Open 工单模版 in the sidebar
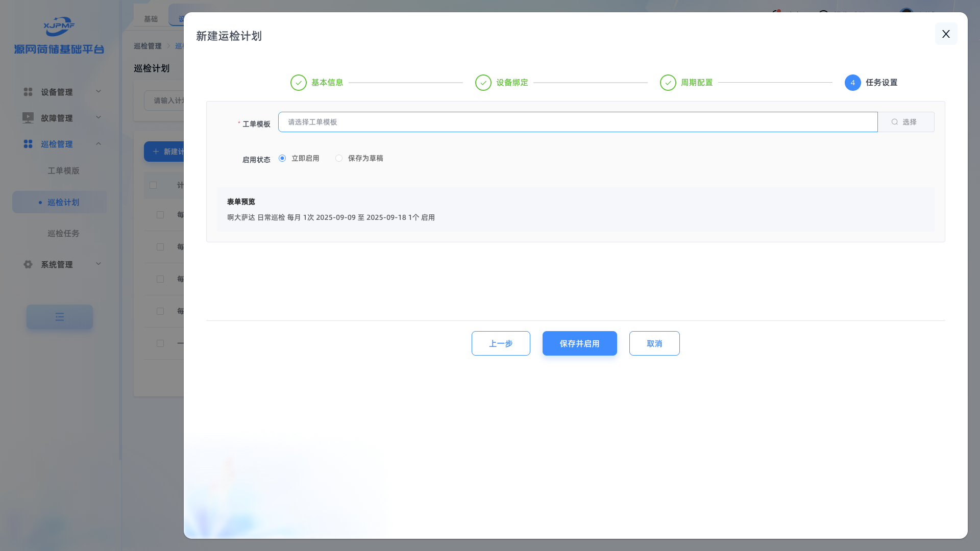This screenshot has height=551, width=980. click(63, 171)
